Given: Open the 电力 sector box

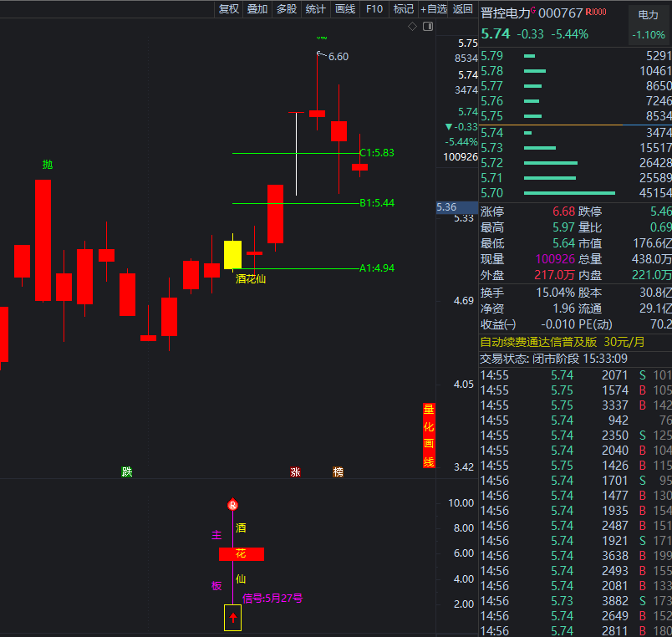Looking at the screenshot, I should point(649,24).
